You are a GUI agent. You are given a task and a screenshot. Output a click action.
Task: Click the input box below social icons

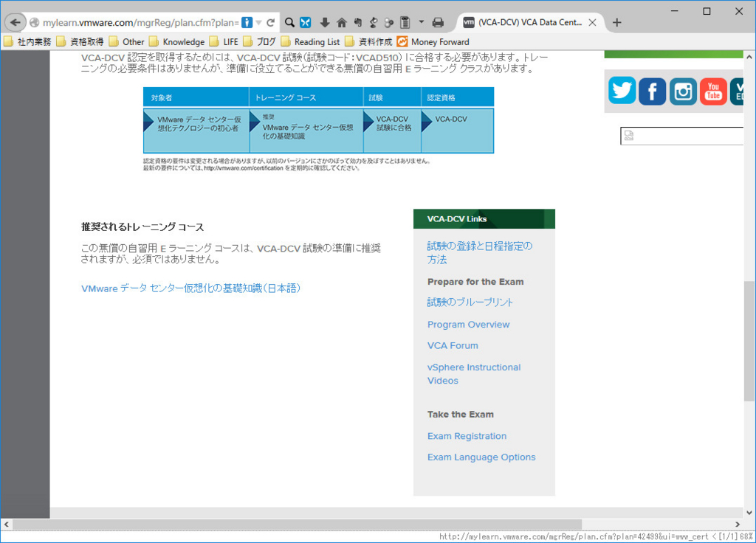(x=681, y=136)
